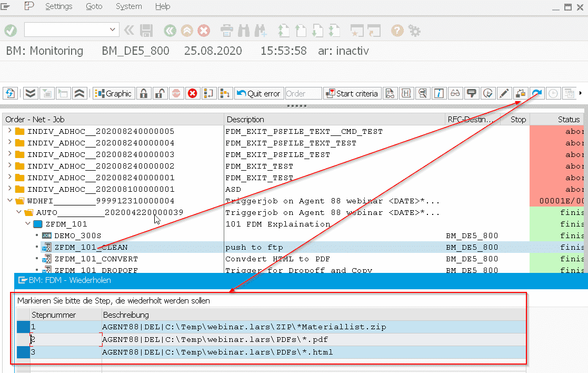Screen dimensions: 588x373
Task: Click the Print icon
Action: point(226,31)
